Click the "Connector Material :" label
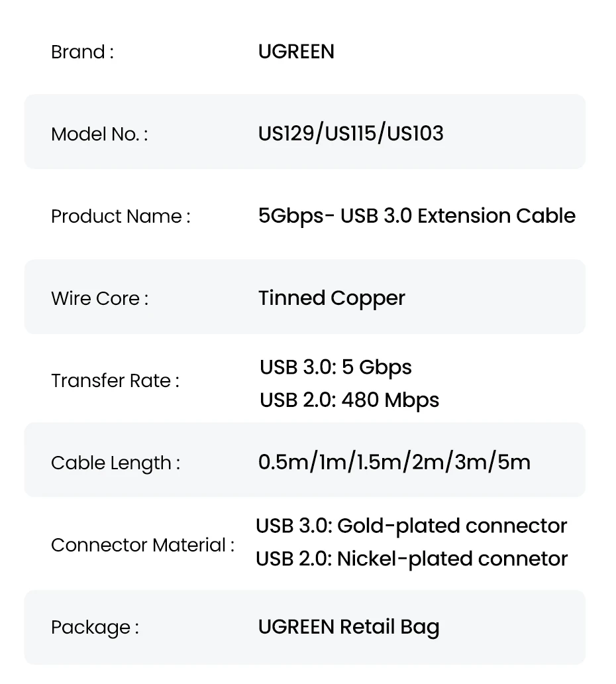616x684 pixels. [142, 545]
